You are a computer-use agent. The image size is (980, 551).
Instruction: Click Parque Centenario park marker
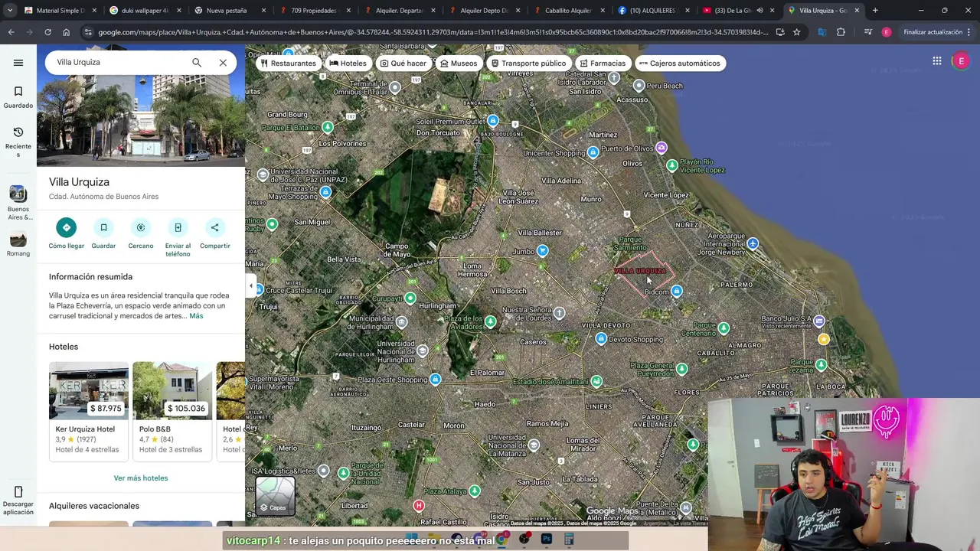pyautogui.click(x=724, y=328)
